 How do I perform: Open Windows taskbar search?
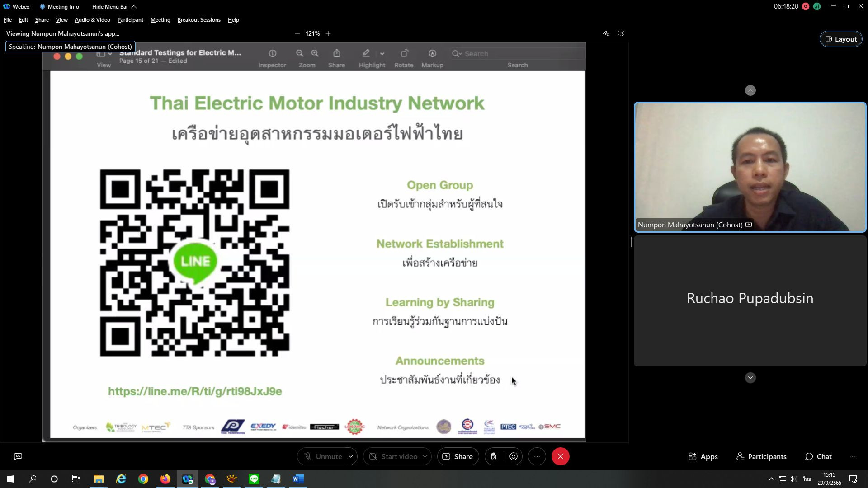click(x=33, y=479)
